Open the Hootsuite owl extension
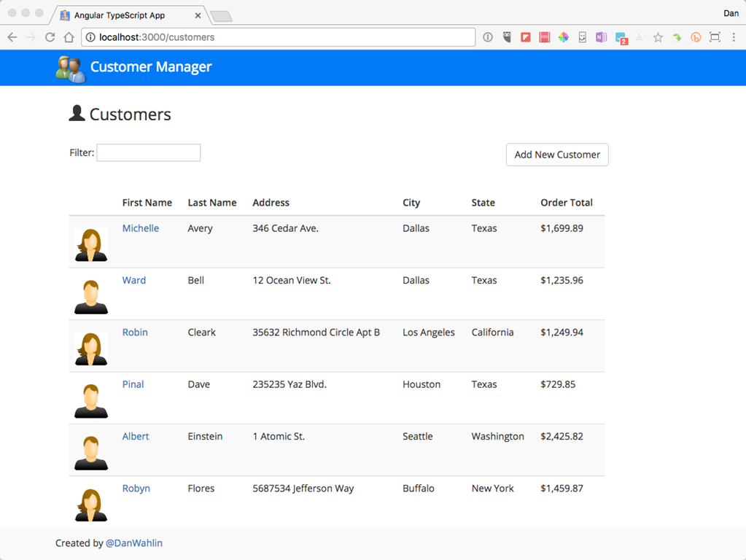Image resolution: width=746 pixels, height=560 pixels. [x=507, y=36]
